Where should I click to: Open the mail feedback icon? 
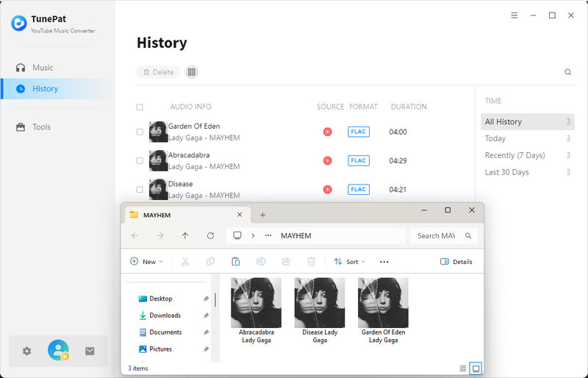click(90, 352)
